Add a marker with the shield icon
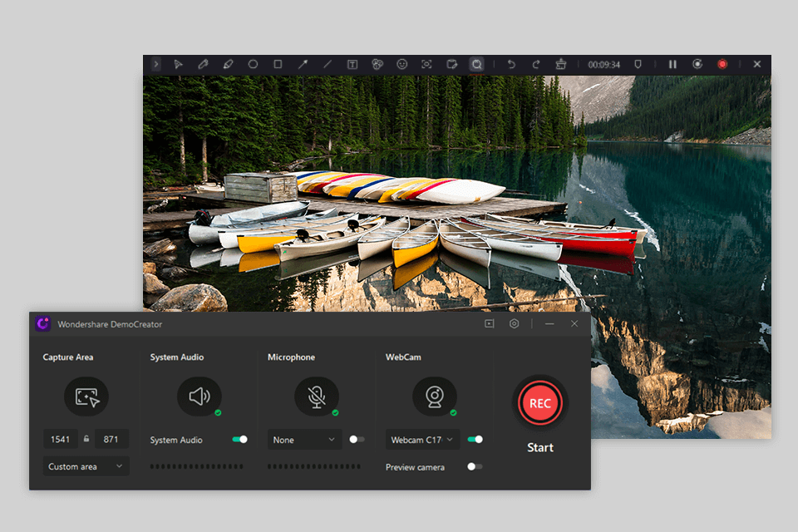The width and height of the screenshot is (798, 532). 638,65
